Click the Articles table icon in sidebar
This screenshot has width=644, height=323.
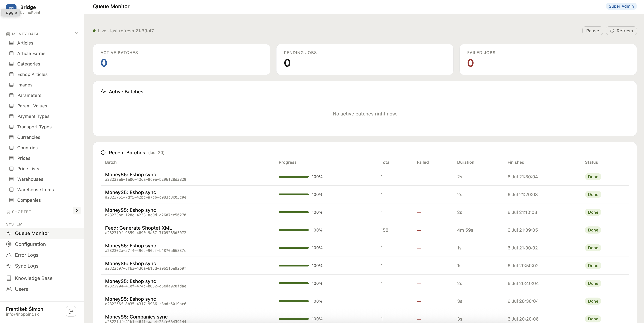tap(11, 43)
